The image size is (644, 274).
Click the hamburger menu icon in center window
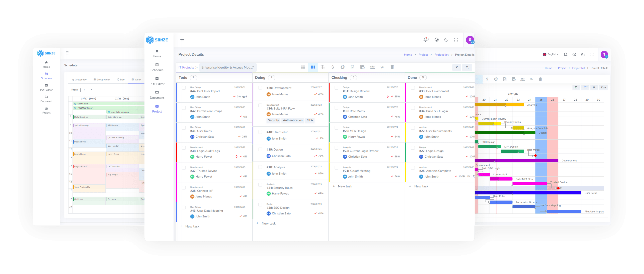182,40
